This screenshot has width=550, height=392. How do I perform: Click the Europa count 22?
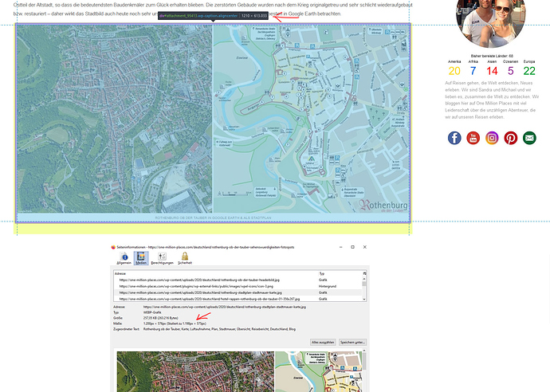(529, 71)
